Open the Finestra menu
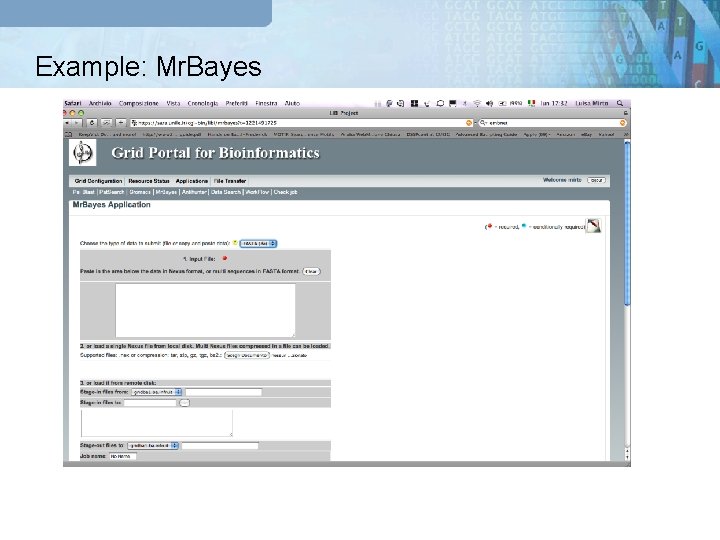 point(266,103)
